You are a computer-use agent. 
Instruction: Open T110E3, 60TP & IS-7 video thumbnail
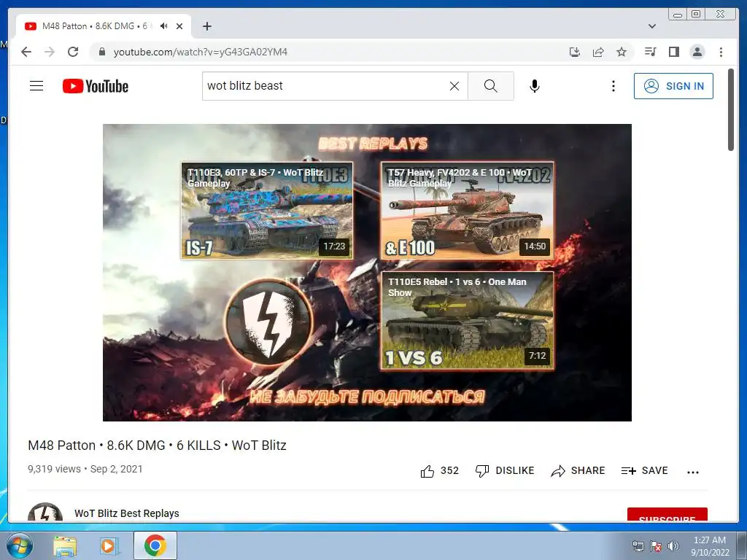pos(267,211)
